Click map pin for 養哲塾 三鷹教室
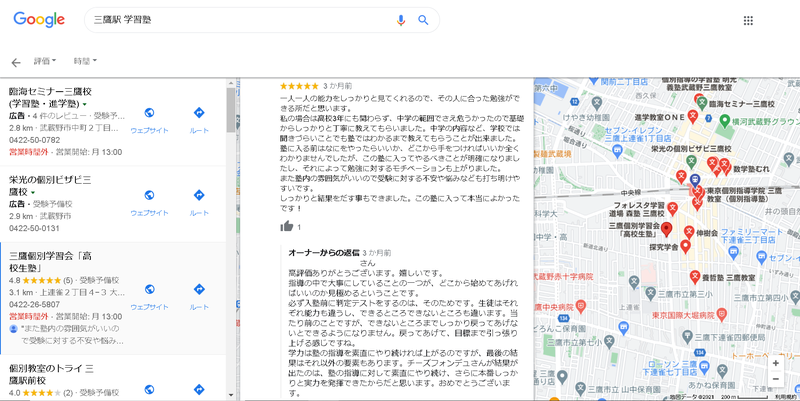800x401 pixels. click(694, 277)
